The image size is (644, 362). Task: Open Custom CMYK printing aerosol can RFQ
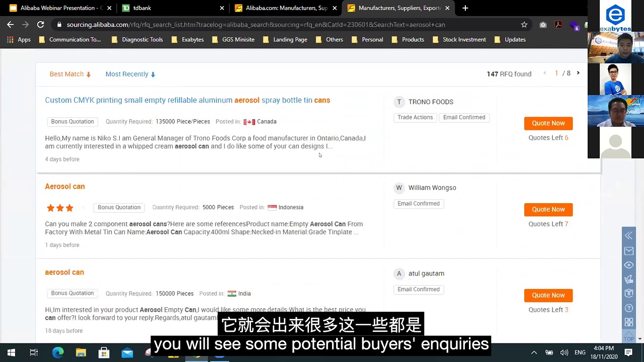tap(188, 100)
